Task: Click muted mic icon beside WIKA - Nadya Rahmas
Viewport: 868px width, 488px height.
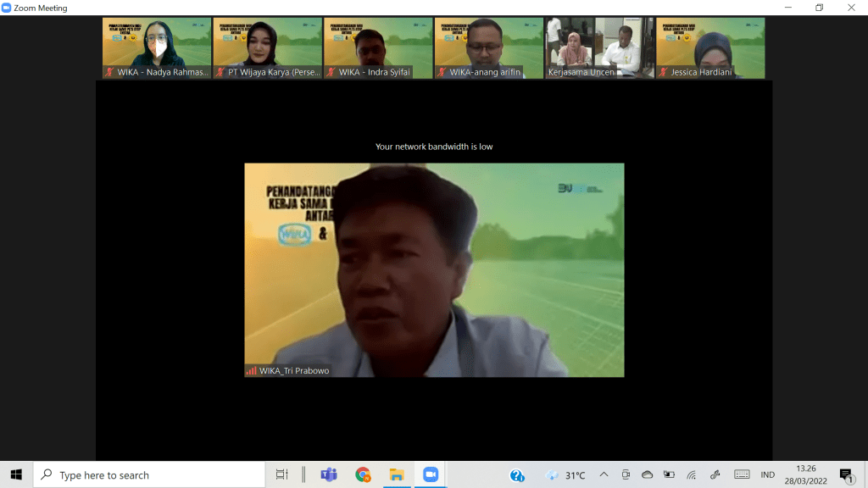Action: (x=109, y=72)
